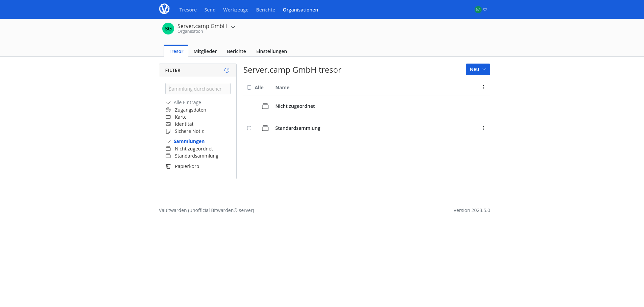Click the Zugangsdaten globe icon in filter
Screen dimensions: 644x307
(x=168, y=110)
